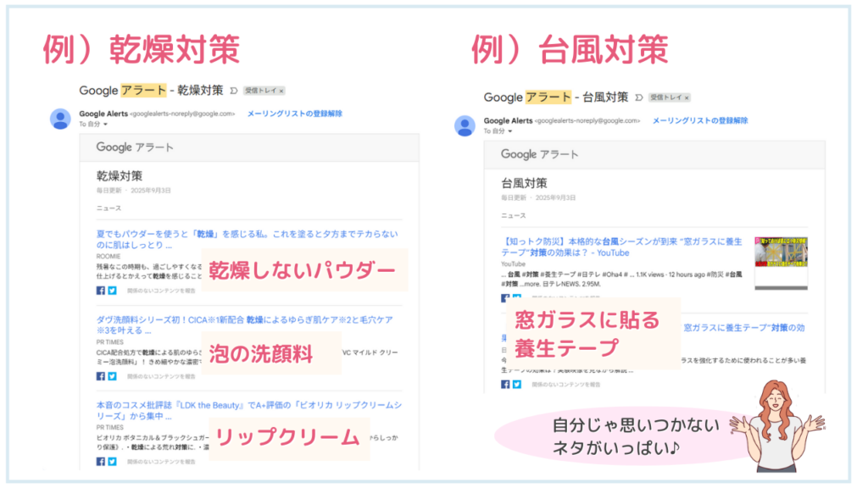Click label icon next to 乾燥対策 subject

point(234,91)
